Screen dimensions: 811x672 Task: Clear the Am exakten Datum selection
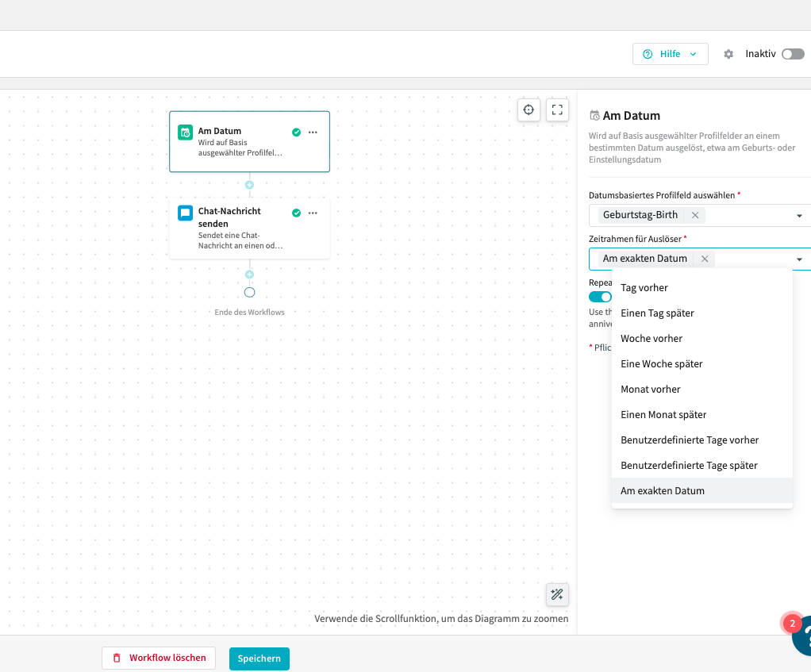click(x=704, y=259)
